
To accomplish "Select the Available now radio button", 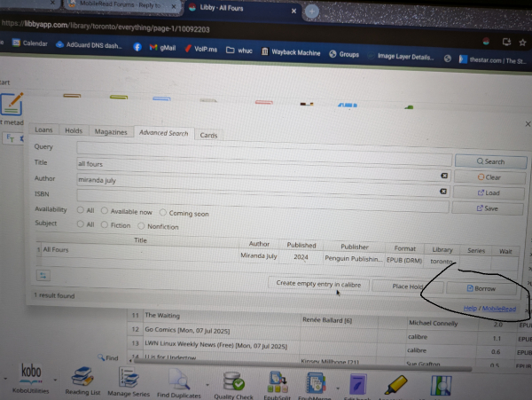I will [x=104, y=211].
